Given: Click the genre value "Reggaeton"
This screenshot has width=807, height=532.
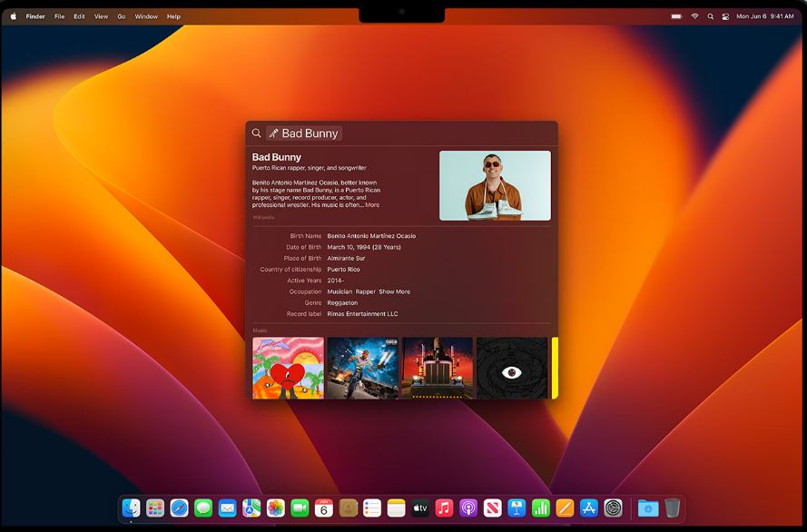Looking at the screenshot, I should (342, 303).
